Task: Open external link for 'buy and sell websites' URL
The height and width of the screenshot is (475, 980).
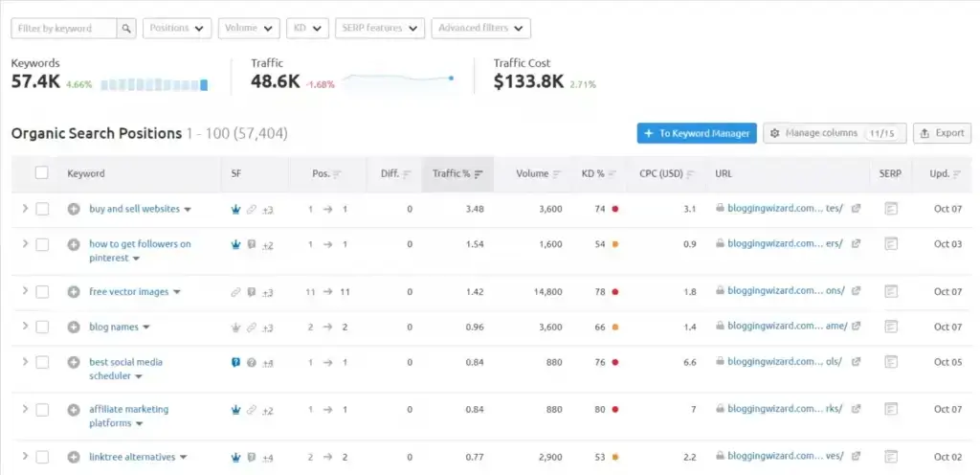Action: coord(857,208)
